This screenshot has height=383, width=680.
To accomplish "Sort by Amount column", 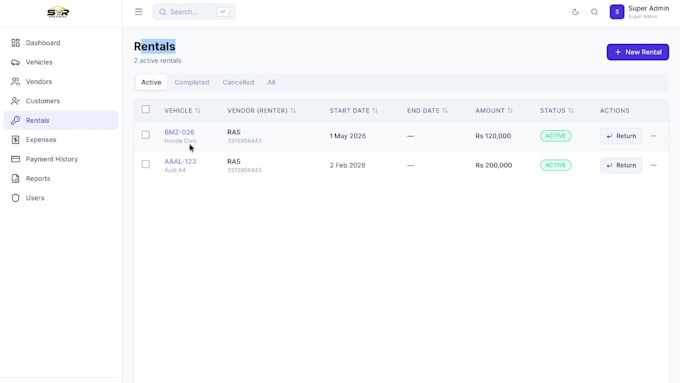I will pyautogui.click(x=494, y=111).
